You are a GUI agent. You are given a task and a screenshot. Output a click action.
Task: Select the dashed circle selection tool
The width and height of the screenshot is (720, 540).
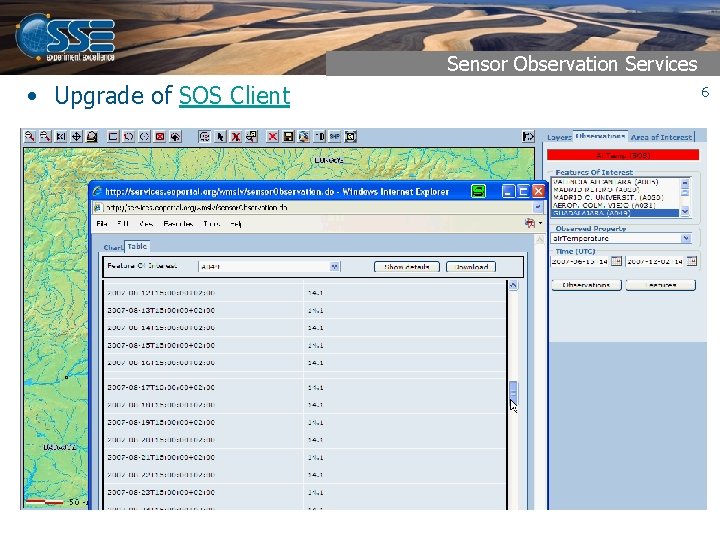coord(144,136)
